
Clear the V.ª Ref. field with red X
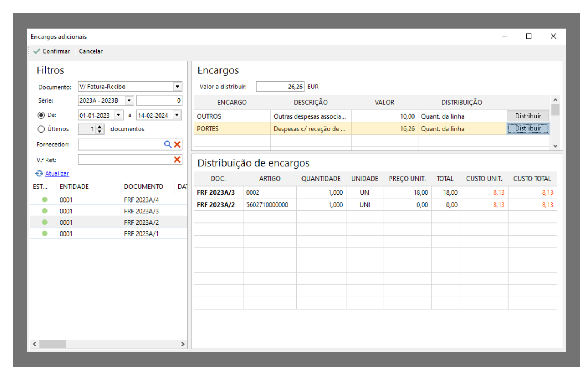click(177, 160)
